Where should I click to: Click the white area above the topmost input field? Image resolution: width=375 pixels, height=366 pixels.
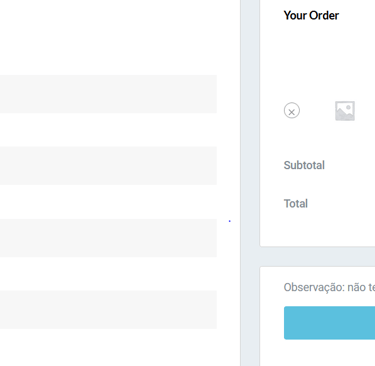click(108, 37)
